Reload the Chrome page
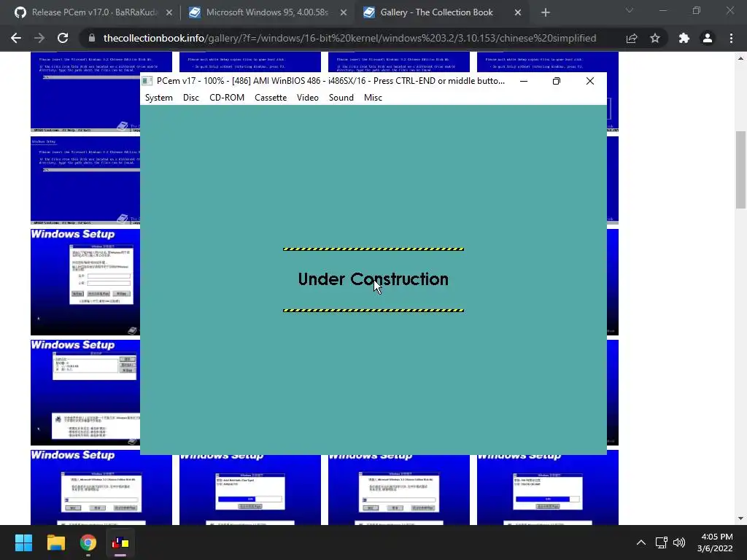 [63, 38]
